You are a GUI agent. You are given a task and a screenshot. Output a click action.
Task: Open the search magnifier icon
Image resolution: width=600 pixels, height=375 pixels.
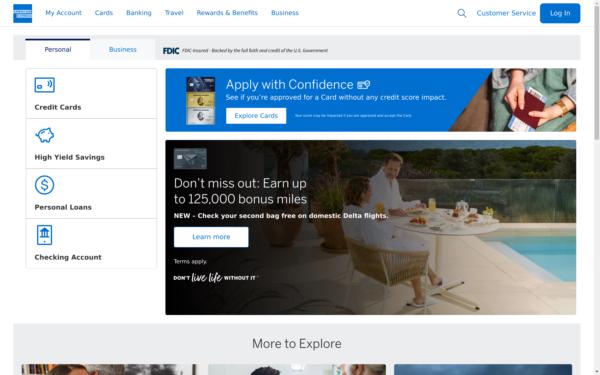(462, 13)
